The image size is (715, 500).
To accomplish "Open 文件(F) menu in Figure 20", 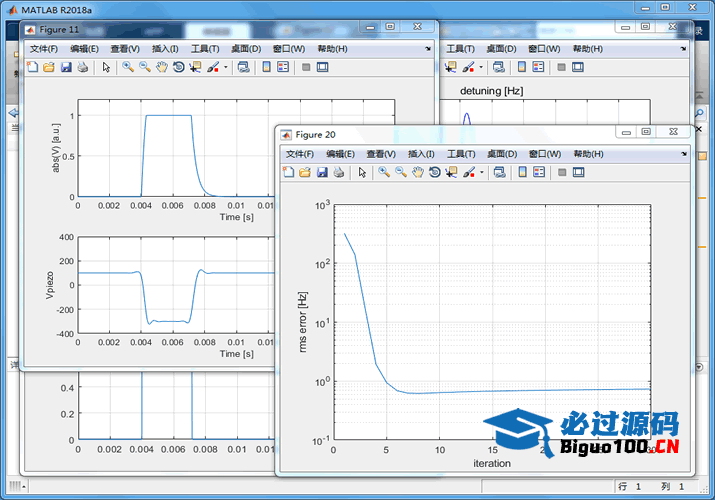I will coord(300,154).
